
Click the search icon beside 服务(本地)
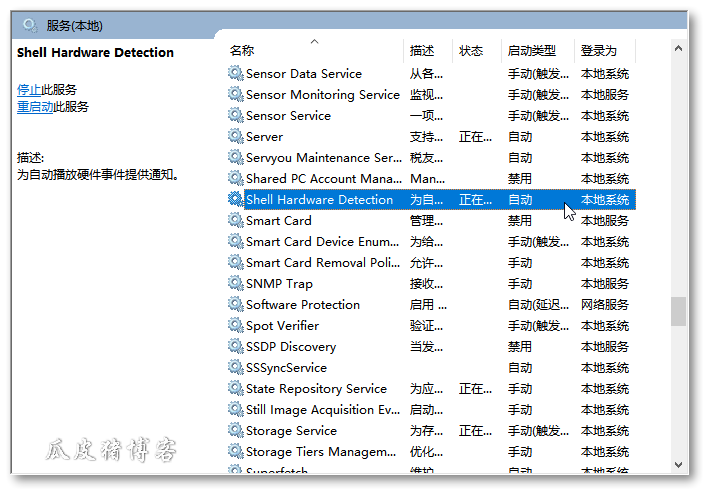coord(30,25)
